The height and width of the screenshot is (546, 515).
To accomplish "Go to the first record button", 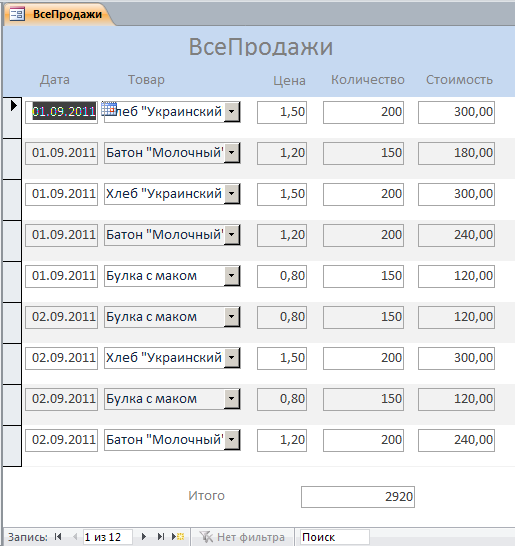I will (x=58, y=537).
